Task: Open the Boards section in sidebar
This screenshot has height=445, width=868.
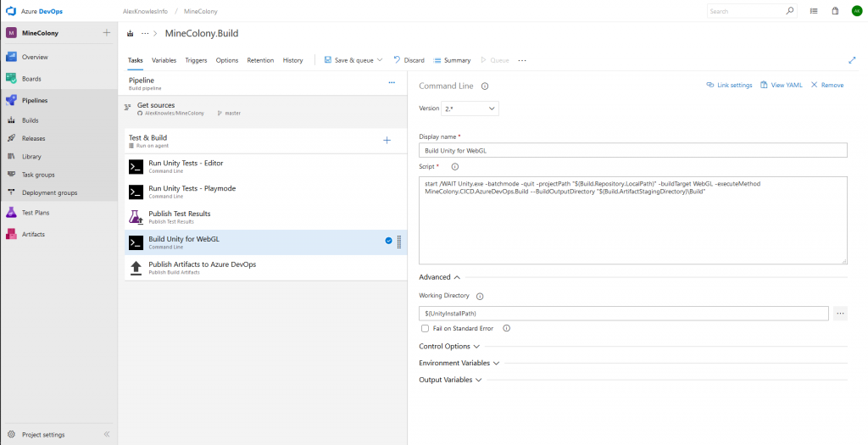Action: point(31,79)
